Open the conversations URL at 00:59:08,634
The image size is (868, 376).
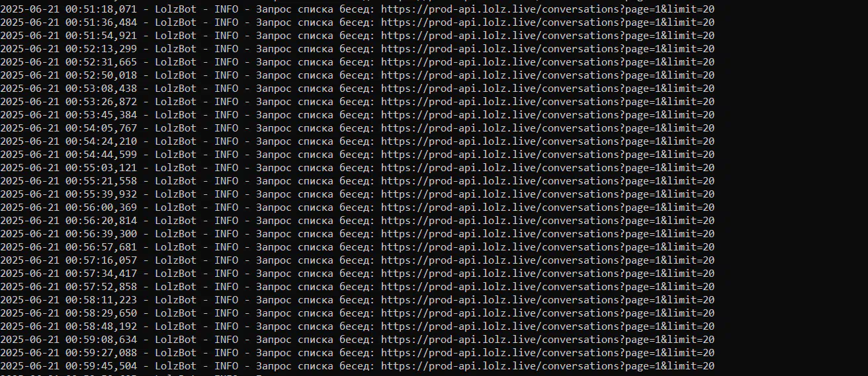point(548,340)
